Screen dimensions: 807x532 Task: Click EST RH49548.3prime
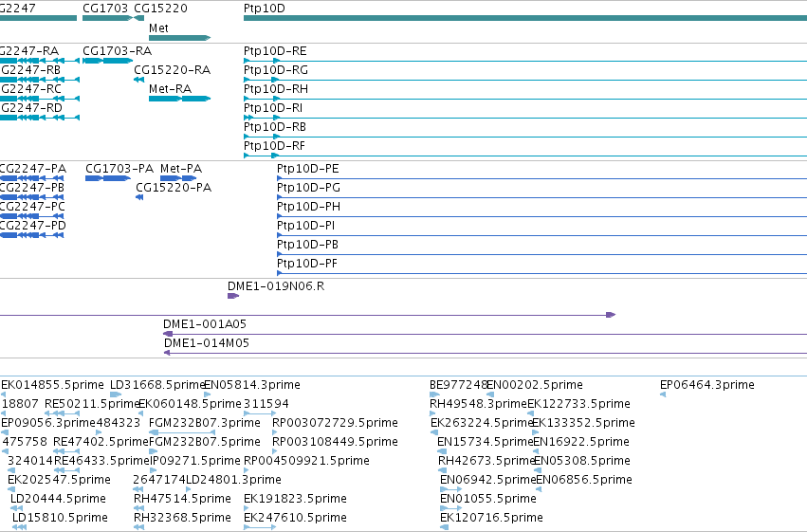click(478, 404)
